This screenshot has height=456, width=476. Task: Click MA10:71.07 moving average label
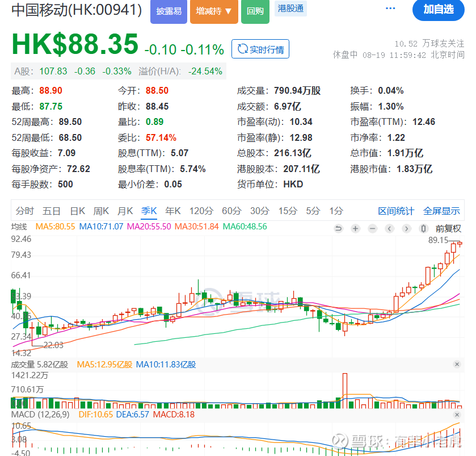click(x=102, y=227)
